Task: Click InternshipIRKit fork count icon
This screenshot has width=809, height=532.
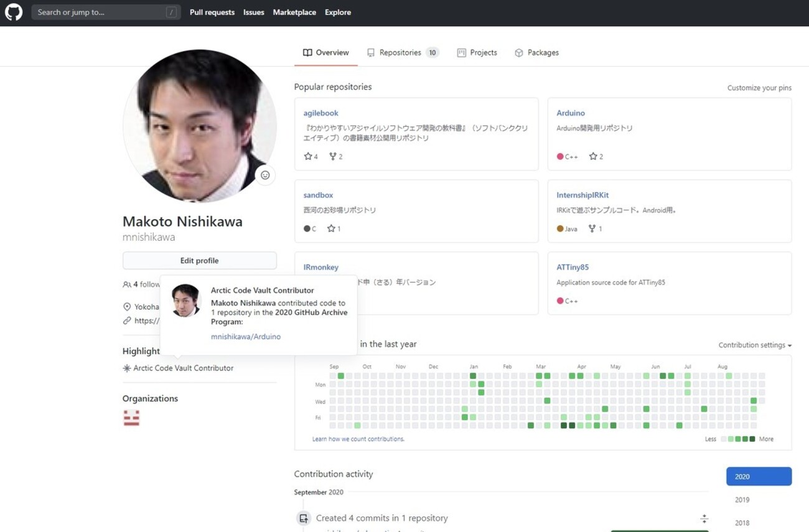Action: (592, 229)
